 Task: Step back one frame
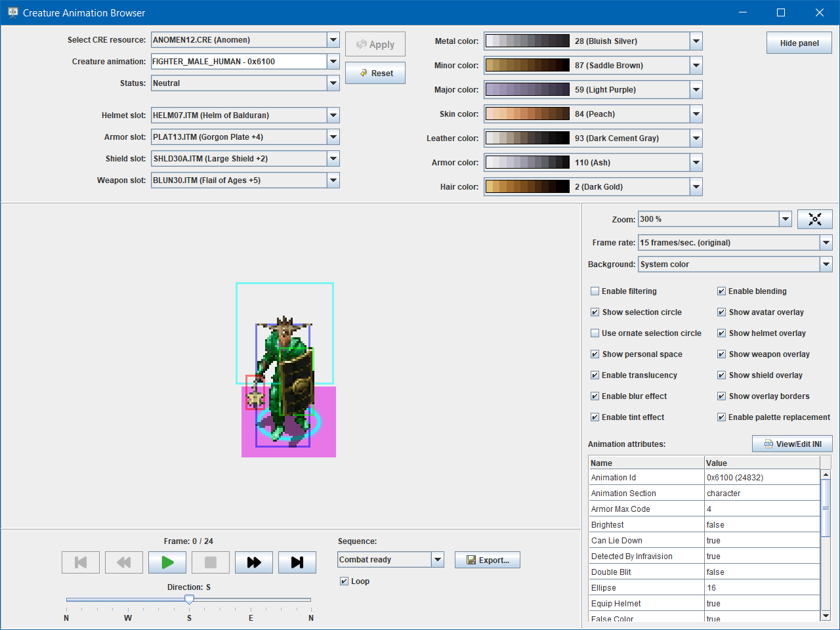tap(124, 562)
